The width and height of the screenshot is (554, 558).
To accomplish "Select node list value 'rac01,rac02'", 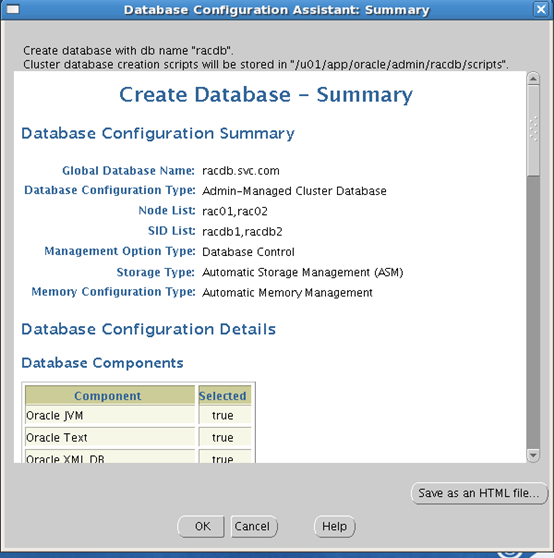I will 235,211.
